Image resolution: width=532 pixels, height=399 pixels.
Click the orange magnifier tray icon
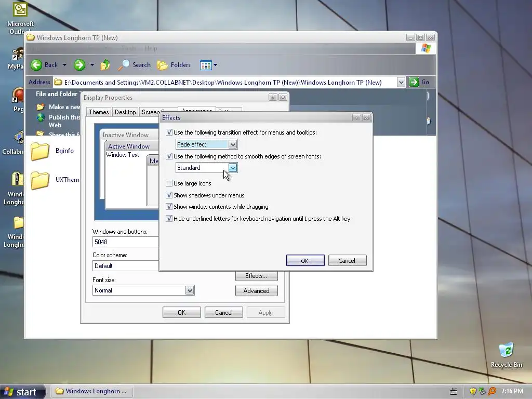point(492,391)
